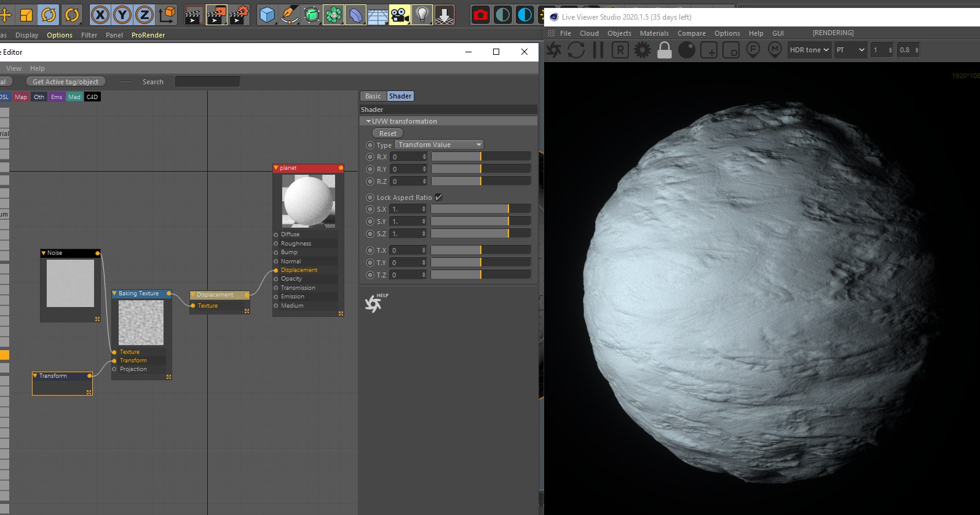Screen dimensions: 980x515
Task: Enable film region icon in Live Viewer
Action: point(731,50)
